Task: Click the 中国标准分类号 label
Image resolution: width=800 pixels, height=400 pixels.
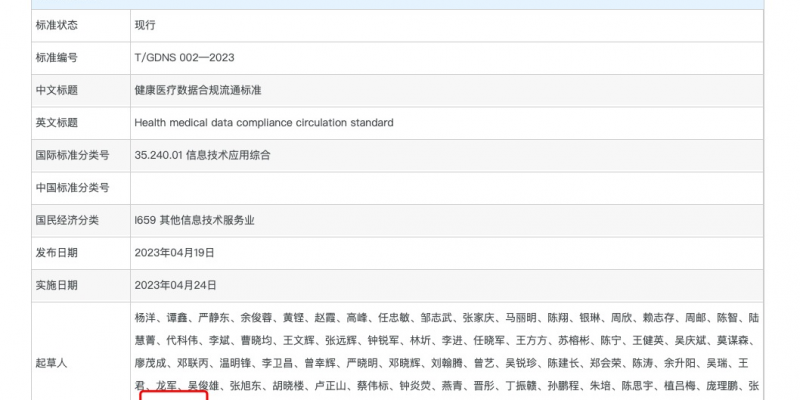Action: pos(69,187)
